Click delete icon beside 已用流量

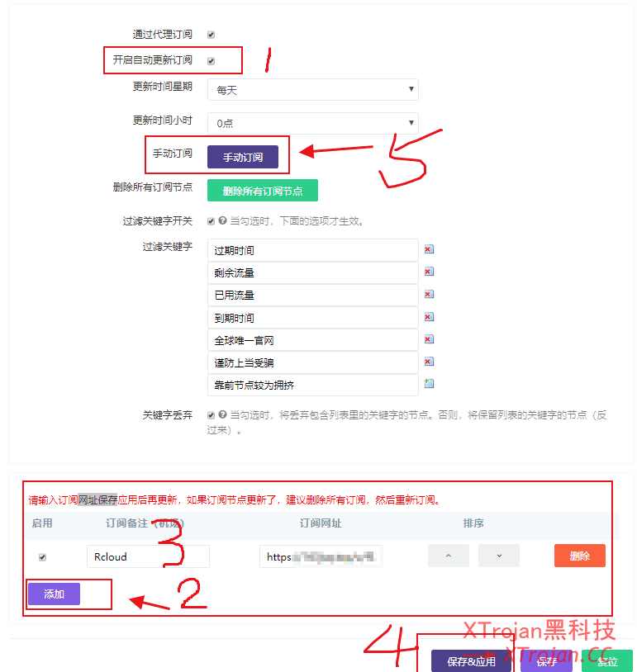(429, 294)
